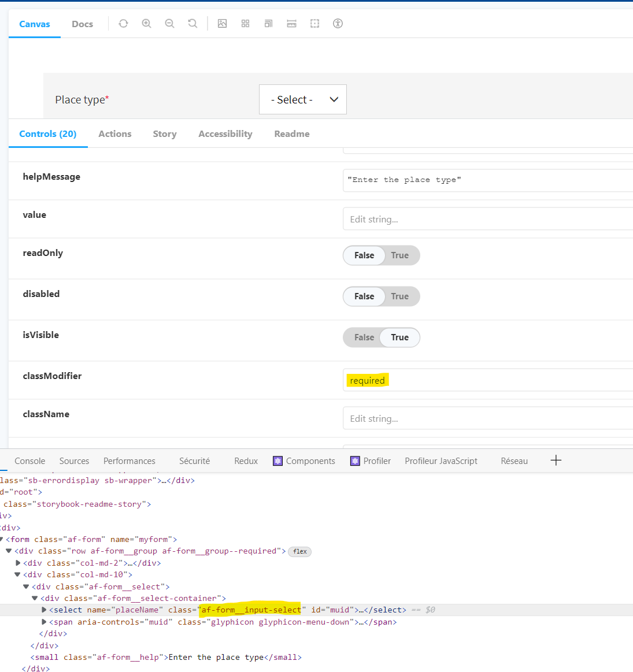Apply the grid overlay to canvas
633x672 pixels.
click(x=245, y=23)
